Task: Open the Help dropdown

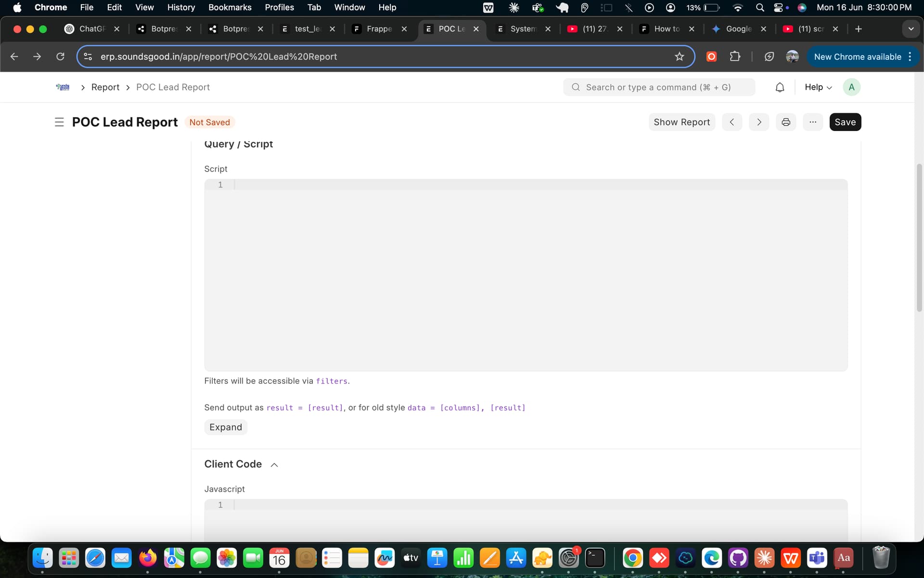Action: pyautogui.click(x=818, y=87)
